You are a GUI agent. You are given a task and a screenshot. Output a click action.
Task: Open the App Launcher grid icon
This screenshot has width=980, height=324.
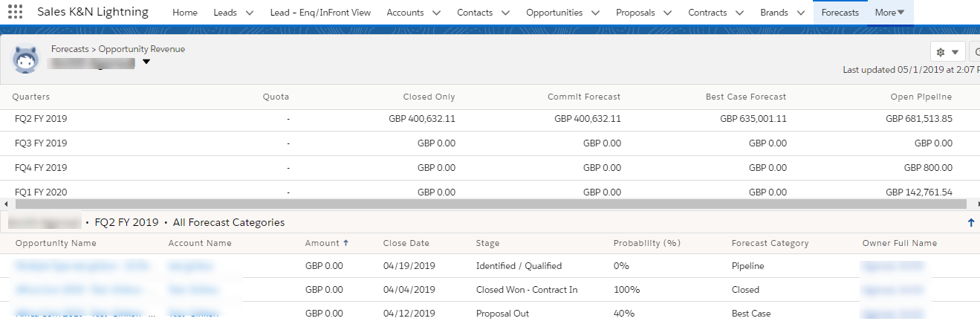click(x=15, y=12)
